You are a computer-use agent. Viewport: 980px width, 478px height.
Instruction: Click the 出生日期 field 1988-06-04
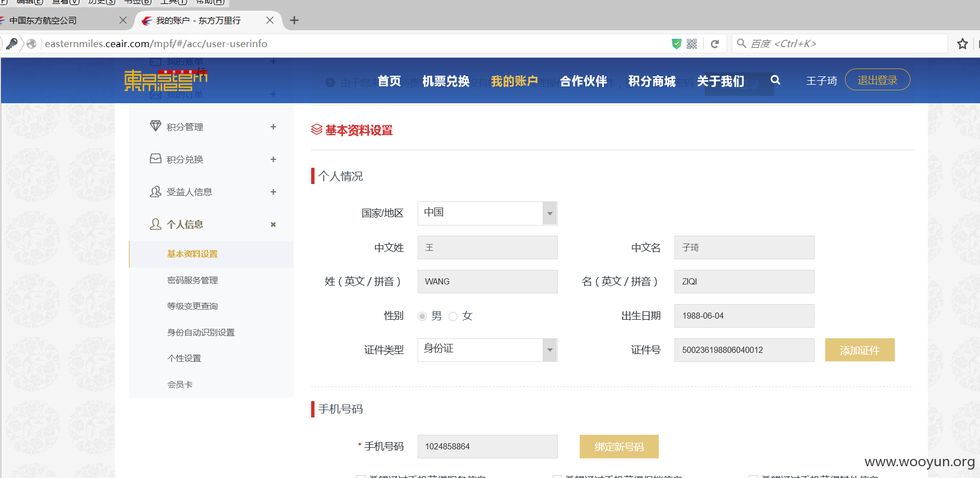744,316
